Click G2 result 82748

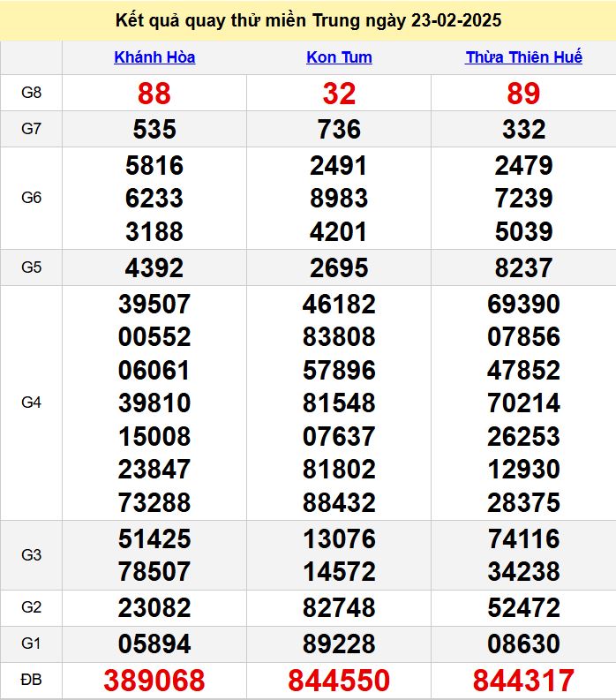(339, 607)
